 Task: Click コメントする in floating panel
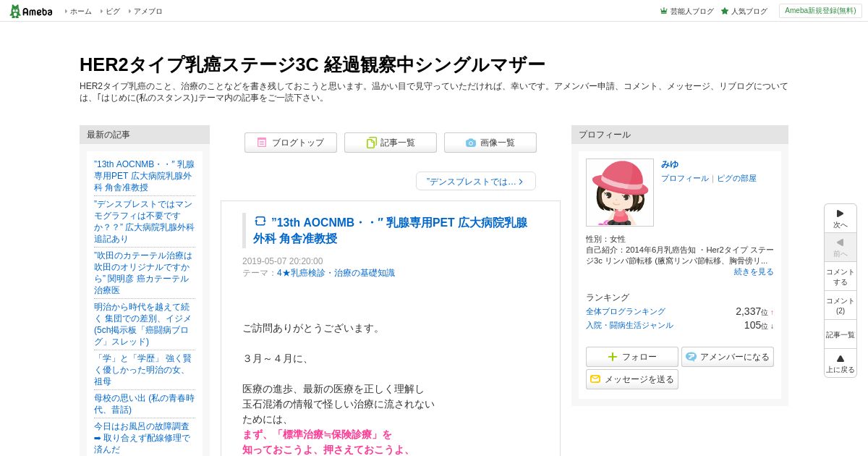pos(841,276)
